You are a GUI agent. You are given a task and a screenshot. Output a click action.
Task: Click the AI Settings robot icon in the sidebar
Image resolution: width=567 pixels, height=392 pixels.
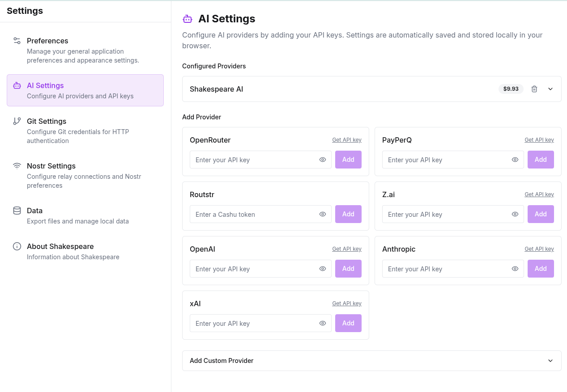click(17, 85)
